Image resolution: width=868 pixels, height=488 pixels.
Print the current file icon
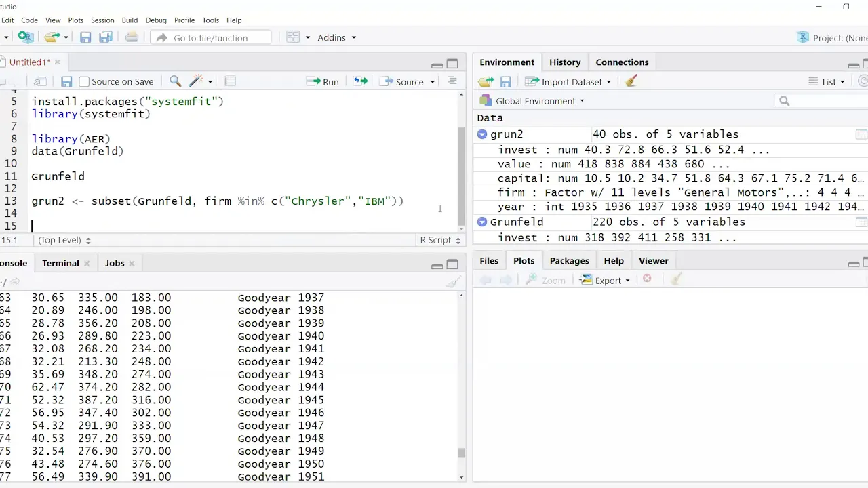coord(132,37)
